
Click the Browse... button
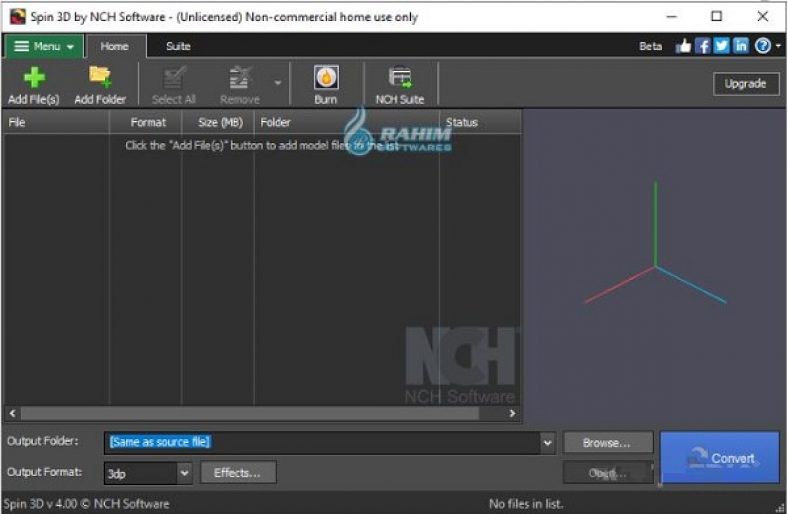pyautogui.click(x=608, y=443)
